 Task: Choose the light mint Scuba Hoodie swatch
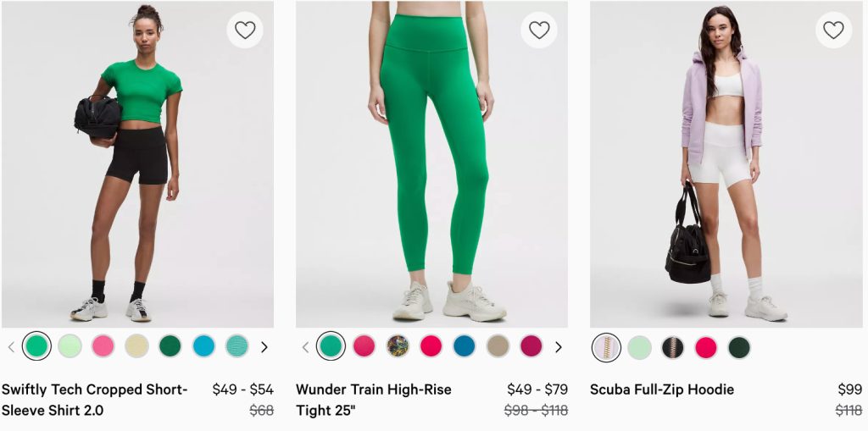640,348
